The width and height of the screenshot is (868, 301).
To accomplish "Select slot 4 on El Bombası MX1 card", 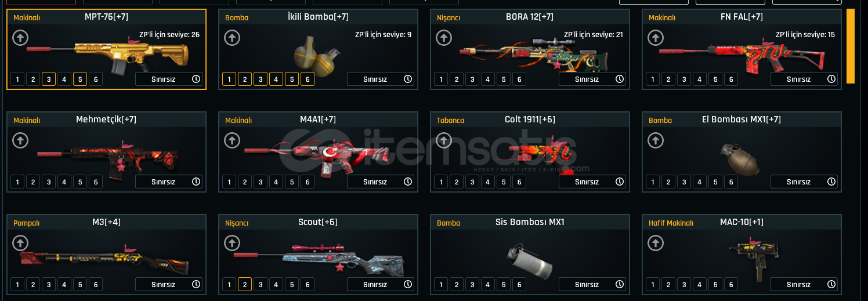I will point(700,182).
